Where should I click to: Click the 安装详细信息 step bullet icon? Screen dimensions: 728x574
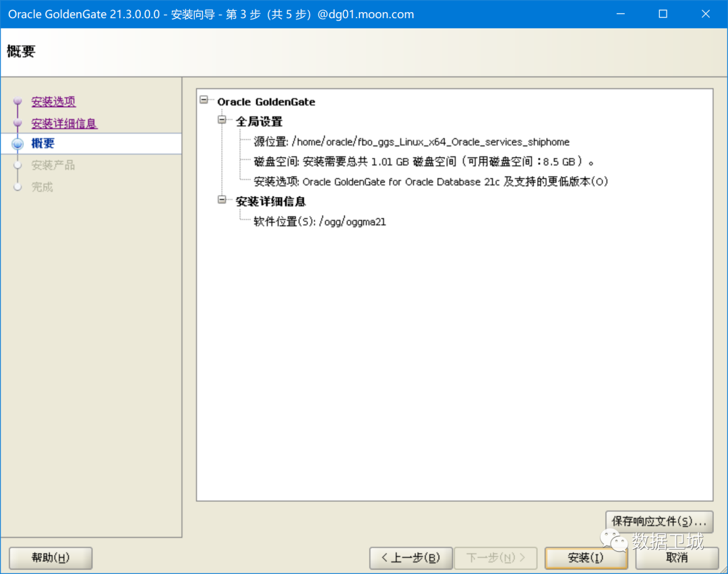point(18,123)
